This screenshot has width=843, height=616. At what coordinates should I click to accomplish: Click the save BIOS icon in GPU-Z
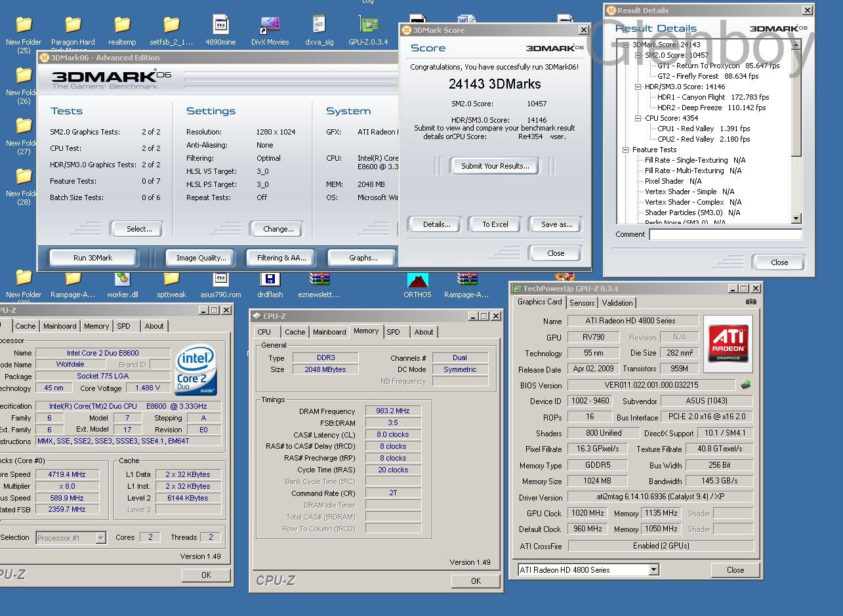[x=746, y=385]
